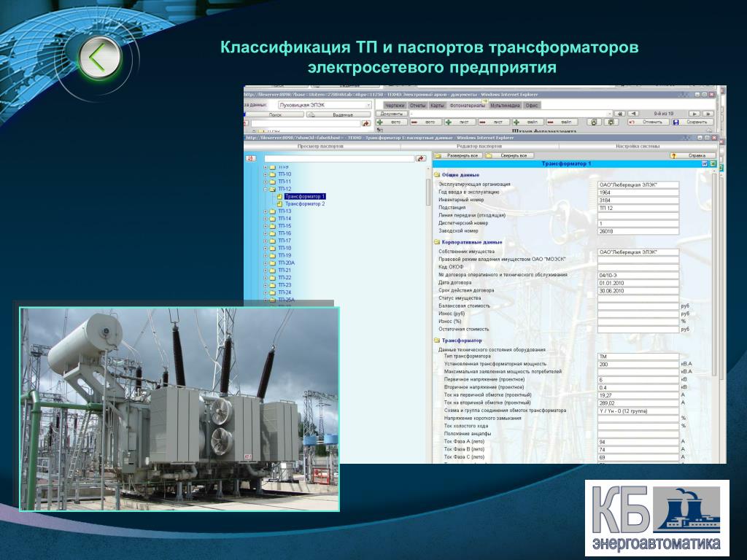Add a sheet with the green plus лист
Screen dimensions: 747x560
click(x=460, y=122)
